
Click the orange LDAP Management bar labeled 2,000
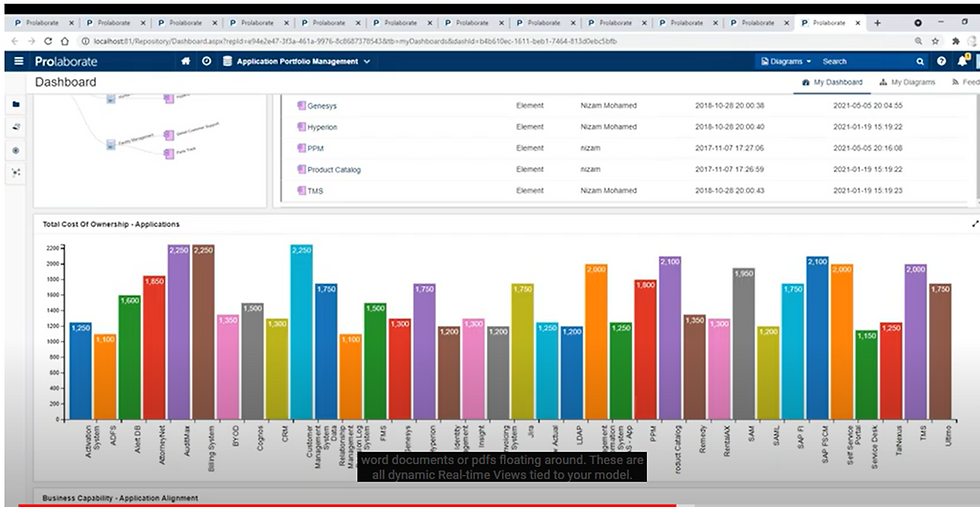coord(596,342)
